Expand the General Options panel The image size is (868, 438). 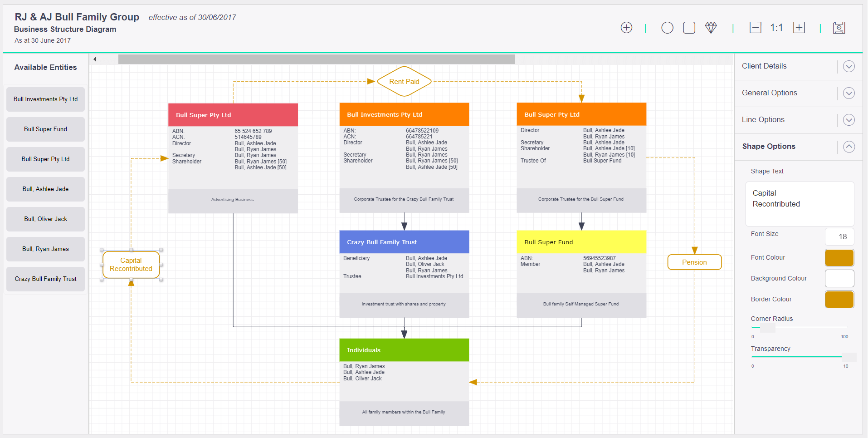tap(849, 93)
